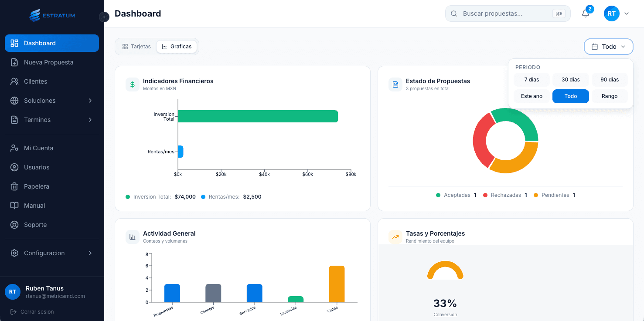Go to Usuarios in the sidebar

click(x=52, y=167)
